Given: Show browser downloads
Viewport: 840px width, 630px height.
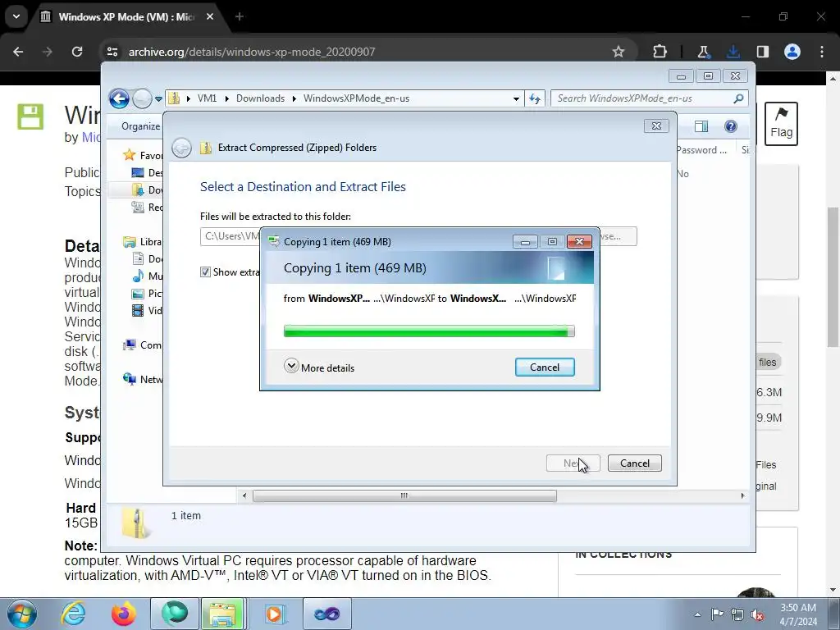Looking at the screenshot, I should click(733, 52).
